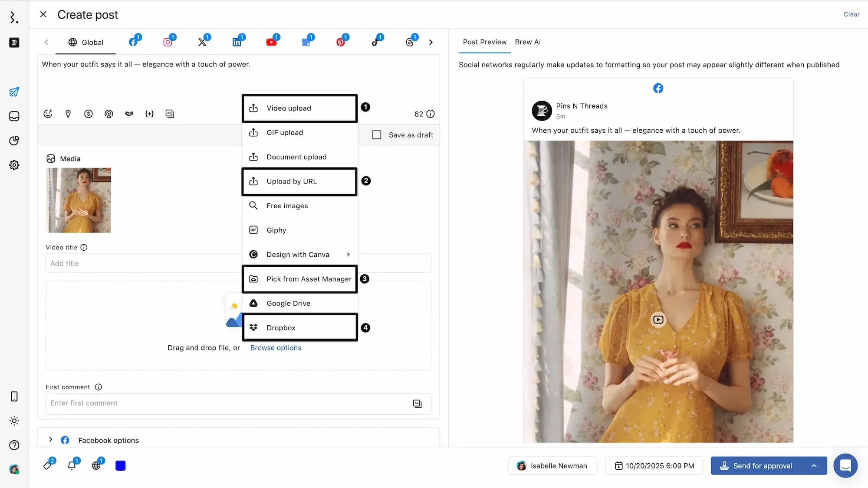This screenshot has height=488, width=868.
Task: Open the Send for approval dropdown arrow
Action: (814, 465)
